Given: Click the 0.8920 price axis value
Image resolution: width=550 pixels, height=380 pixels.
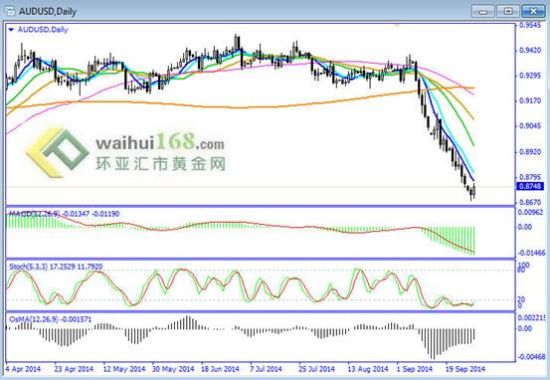Looking at the screenshot, I should (x=530, y=152).
